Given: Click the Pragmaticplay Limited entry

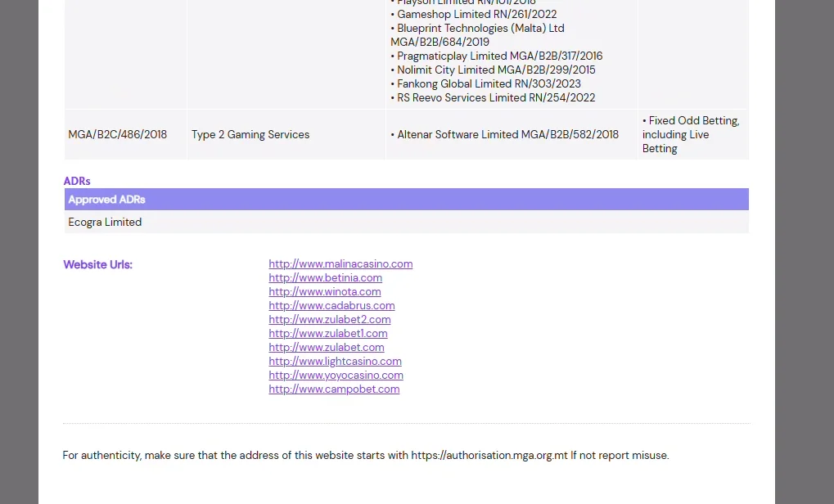Looking at the screenshot, I should tap(496, 56).
